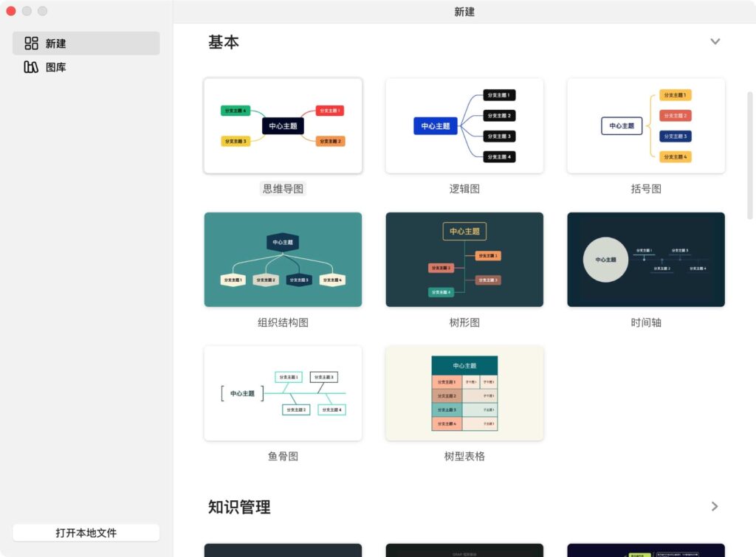Select the 括号图 bracket map template
Image resolution: width=756 pixels, height=557 pixels.
pos(645,125)
